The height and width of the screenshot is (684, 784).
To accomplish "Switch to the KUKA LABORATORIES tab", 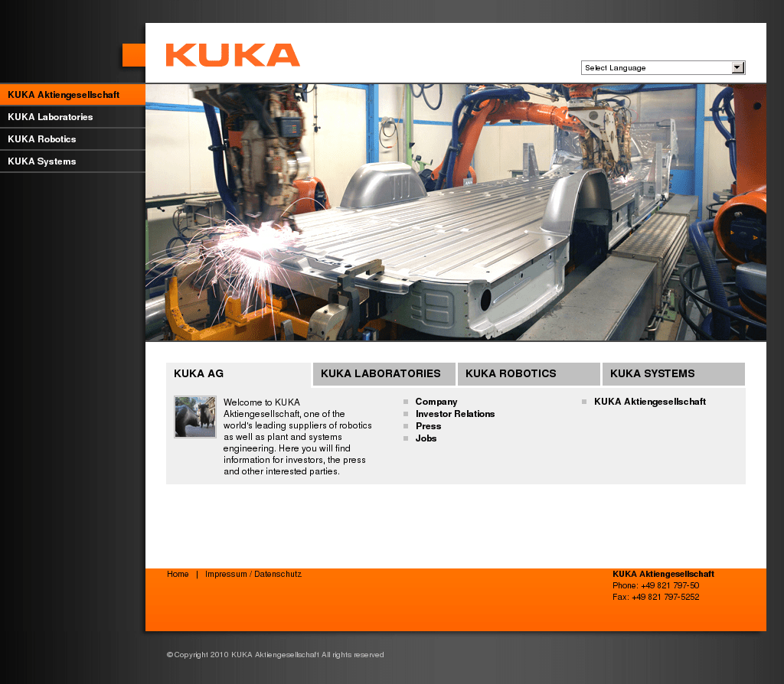I will pos(384,373).
